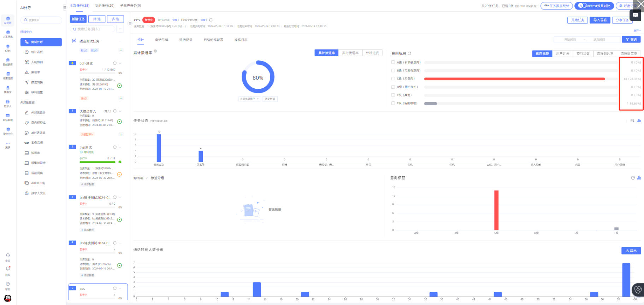Tick the C级（无意向）checkbox
The image size is (644, 305).
(x=393, y=79)
